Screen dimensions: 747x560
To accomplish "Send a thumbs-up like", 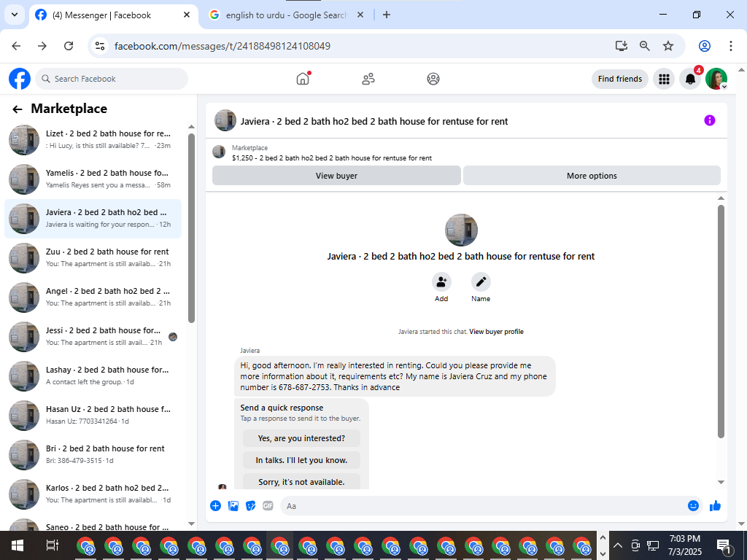I will click(x=715, y=506).
